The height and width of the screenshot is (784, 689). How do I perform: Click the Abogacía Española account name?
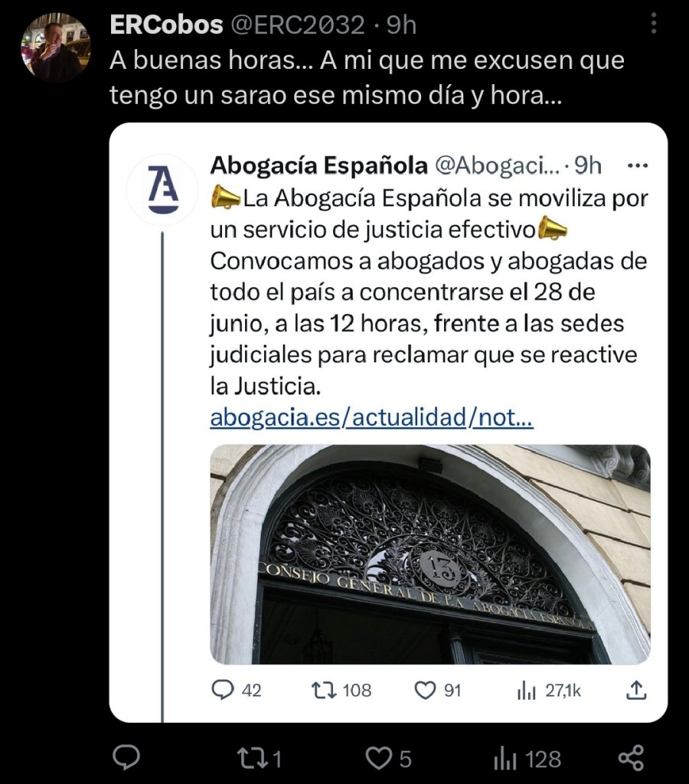point(318,165)
